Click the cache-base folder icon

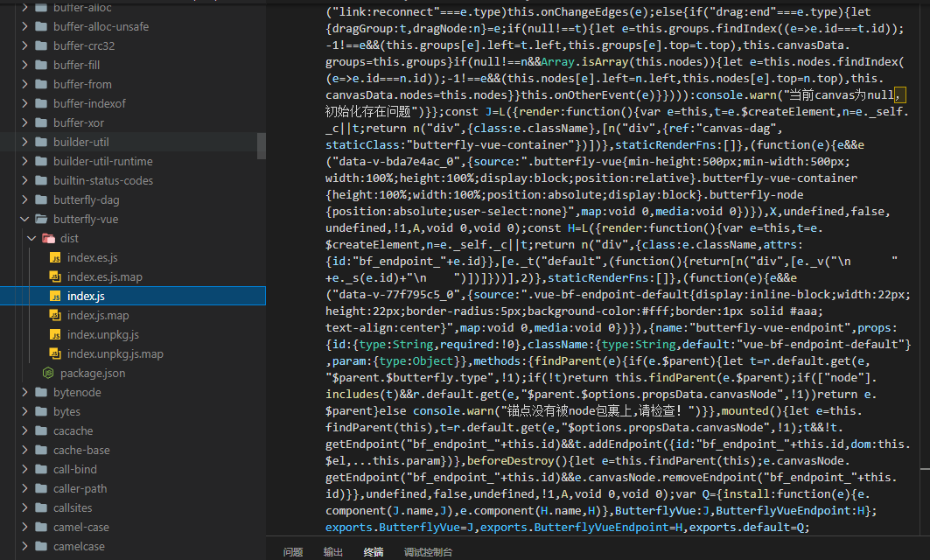(x=41, y=451)
